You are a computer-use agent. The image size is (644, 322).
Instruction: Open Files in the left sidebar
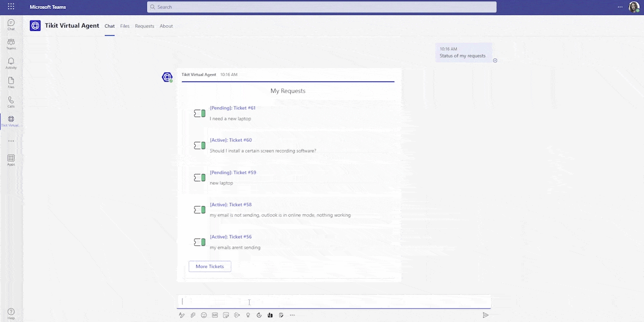coord(11,83)
